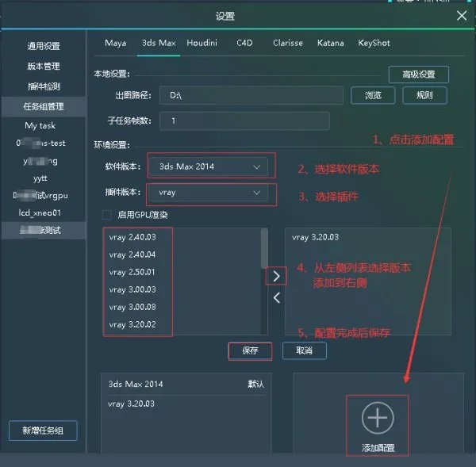Click the 子任务帧数 input field
The image size is (476, 467).
click(x=244, y=121)
